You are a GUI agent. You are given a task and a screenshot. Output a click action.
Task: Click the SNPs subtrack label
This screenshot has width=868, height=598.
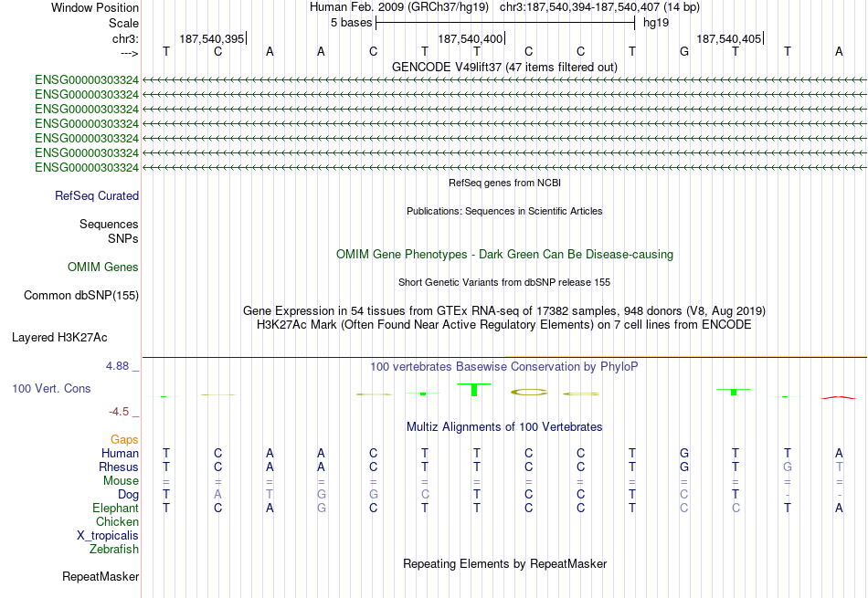(x=123, y=238)
